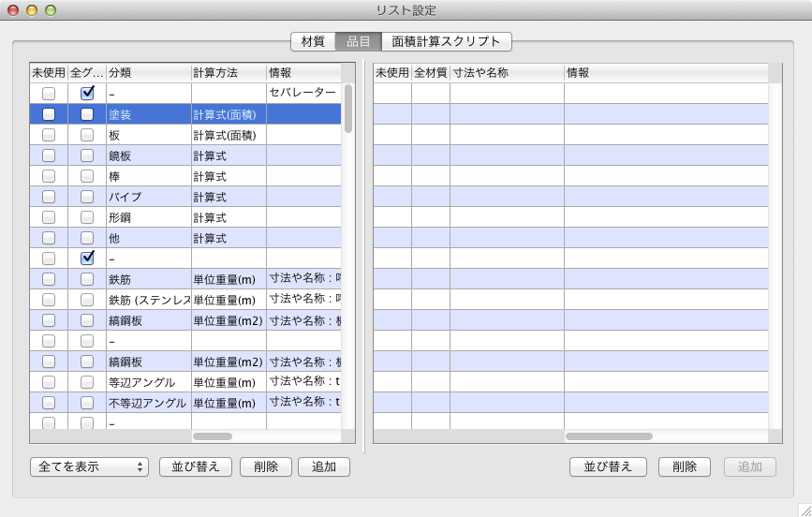Toggle 未使用 checkbox for 塗装 row
The width and height of the screenshot is (812, 517).
[x=49, y=114]
